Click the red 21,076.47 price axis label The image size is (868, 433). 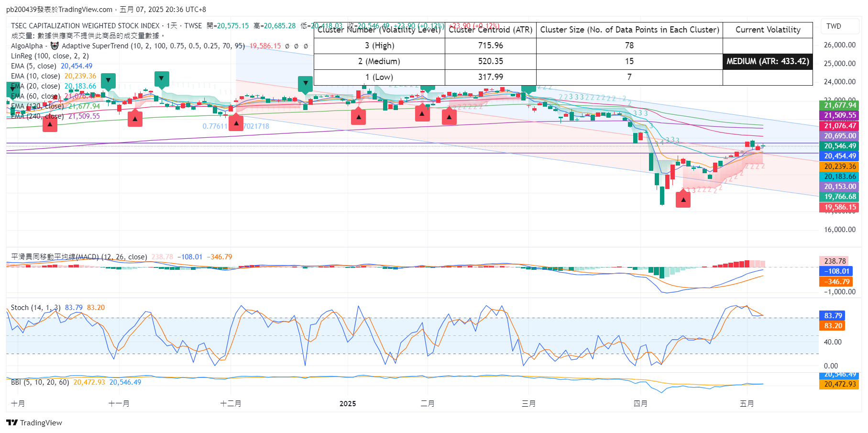(840, 126)
